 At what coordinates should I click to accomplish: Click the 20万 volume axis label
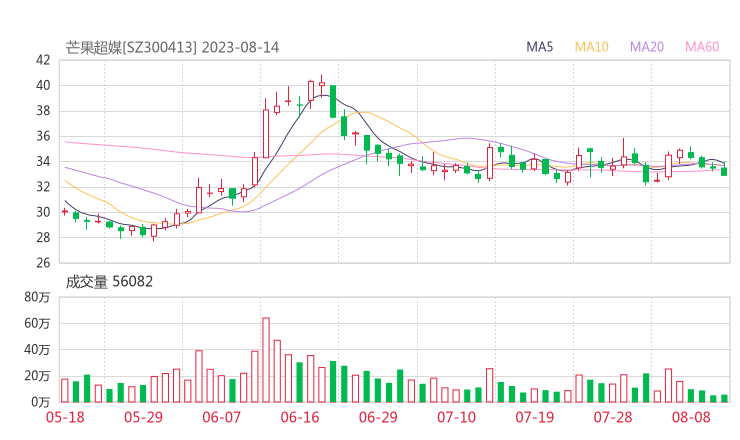[37, 376]
